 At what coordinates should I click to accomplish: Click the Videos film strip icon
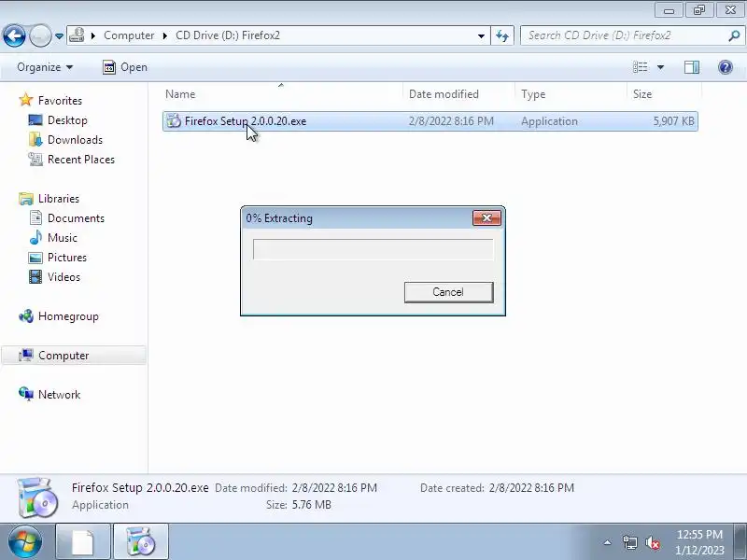pyautogui.click(x=35, y=276)
